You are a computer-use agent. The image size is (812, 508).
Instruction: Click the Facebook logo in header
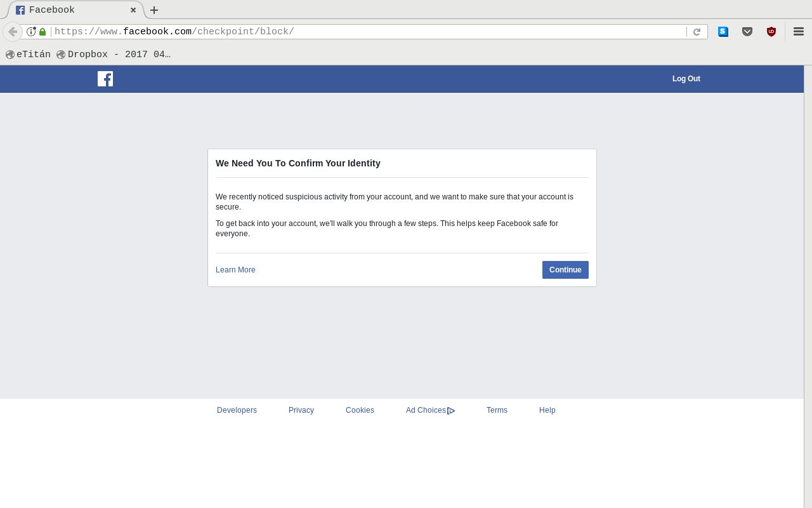[x=105, y=79]
